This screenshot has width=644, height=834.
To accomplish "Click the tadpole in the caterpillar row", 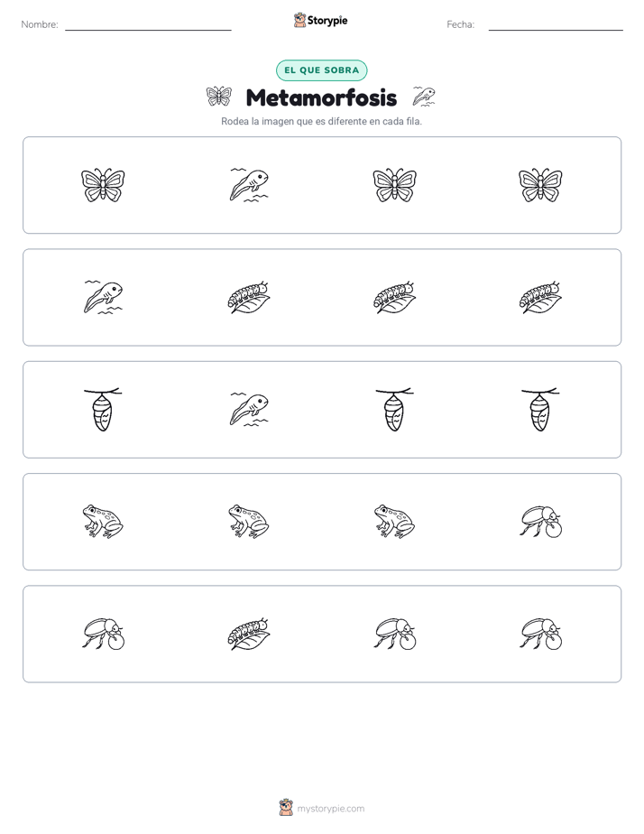I will click(x=103, y=297).
